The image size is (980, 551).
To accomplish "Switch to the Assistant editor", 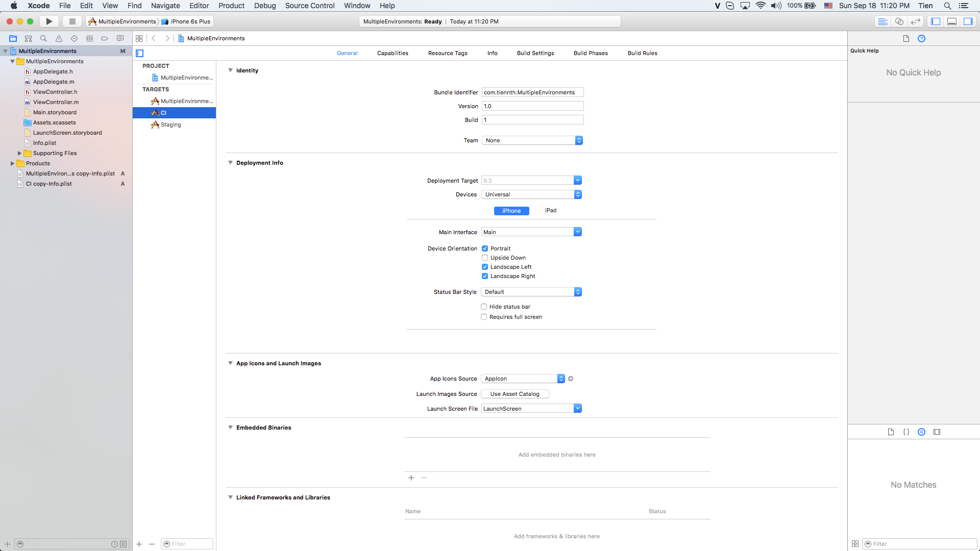I will 899,21.
